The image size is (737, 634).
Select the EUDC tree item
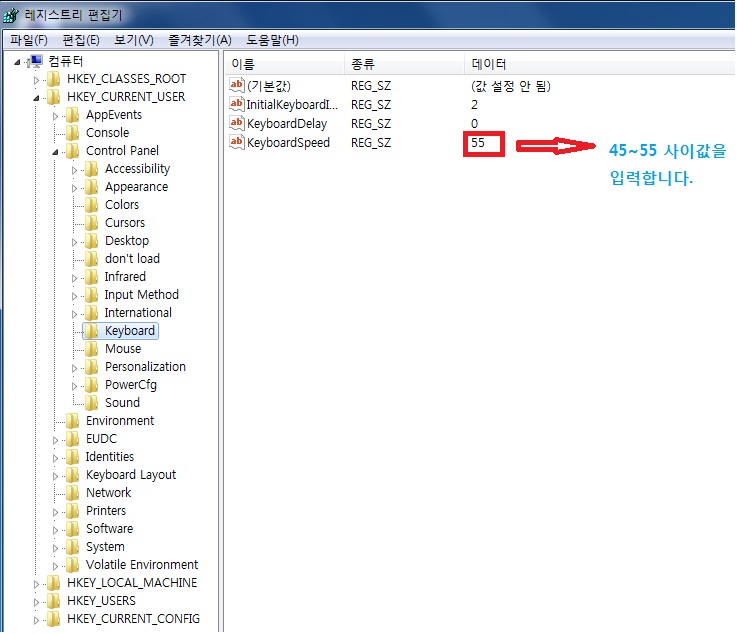pyautogui.click(x=101, y=438)
